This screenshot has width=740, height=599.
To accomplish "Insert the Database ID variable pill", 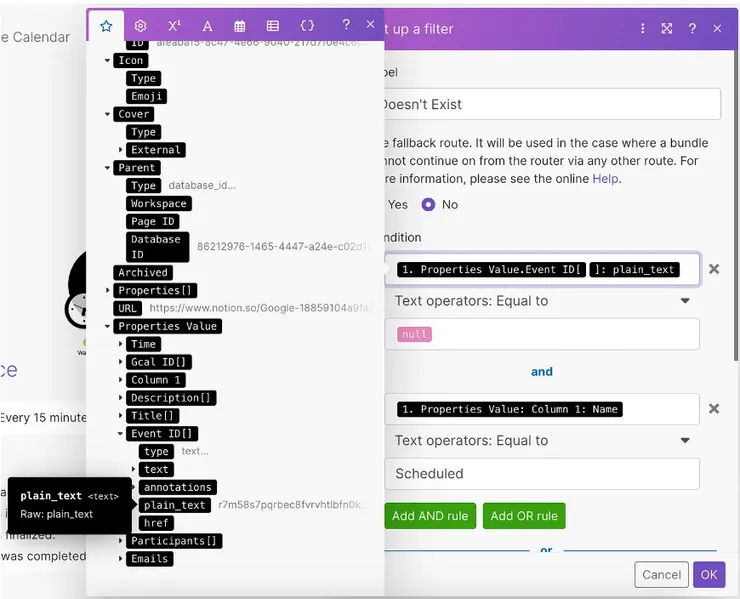I will [158, 247].
